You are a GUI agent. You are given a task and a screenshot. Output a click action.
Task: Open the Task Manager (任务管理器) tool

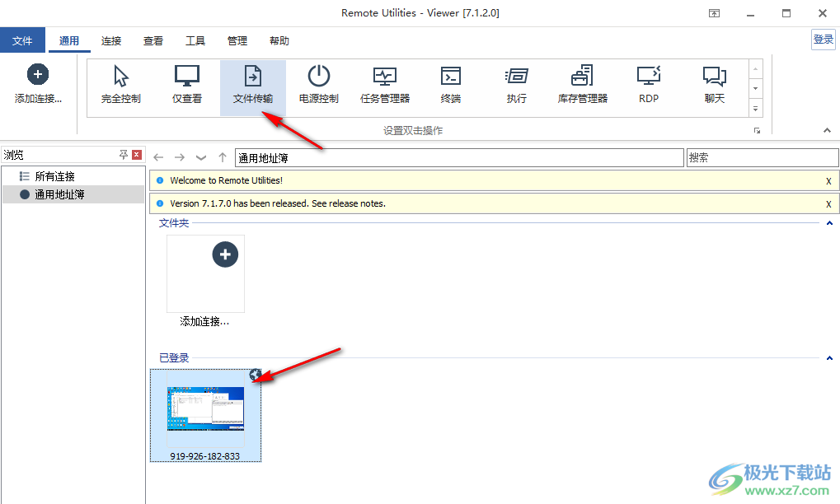click(385, 86)
